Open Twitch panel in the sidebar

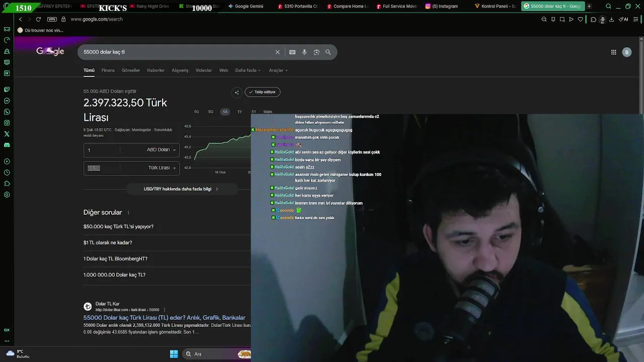pos(7,89)
